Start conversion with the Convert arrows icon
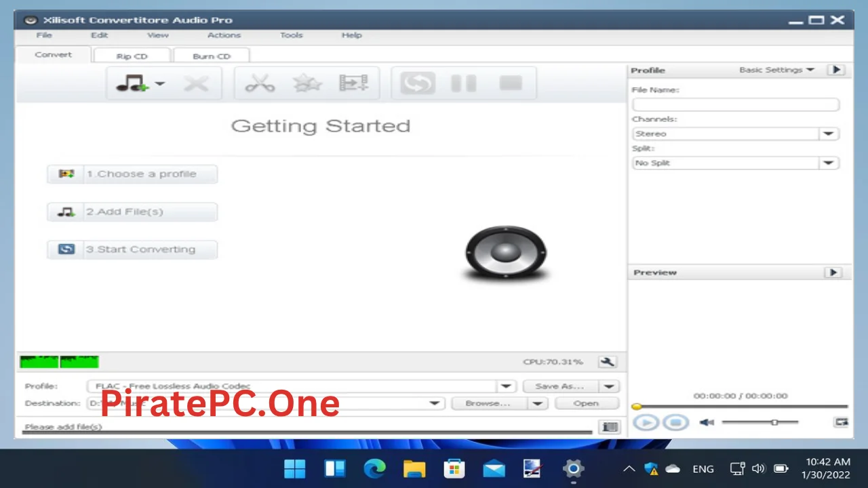The height and width of the screenshot is (488, 868). click(x=417, y=83)
